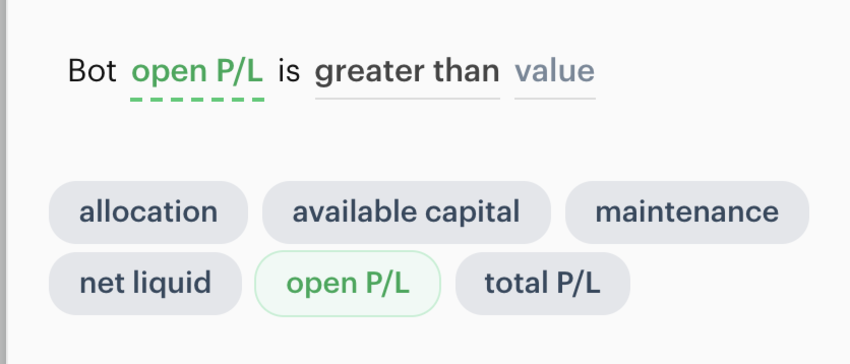Set bot property to net liquid
The width and height of the screenshot is (850, 364).
[x=145, y=283]
